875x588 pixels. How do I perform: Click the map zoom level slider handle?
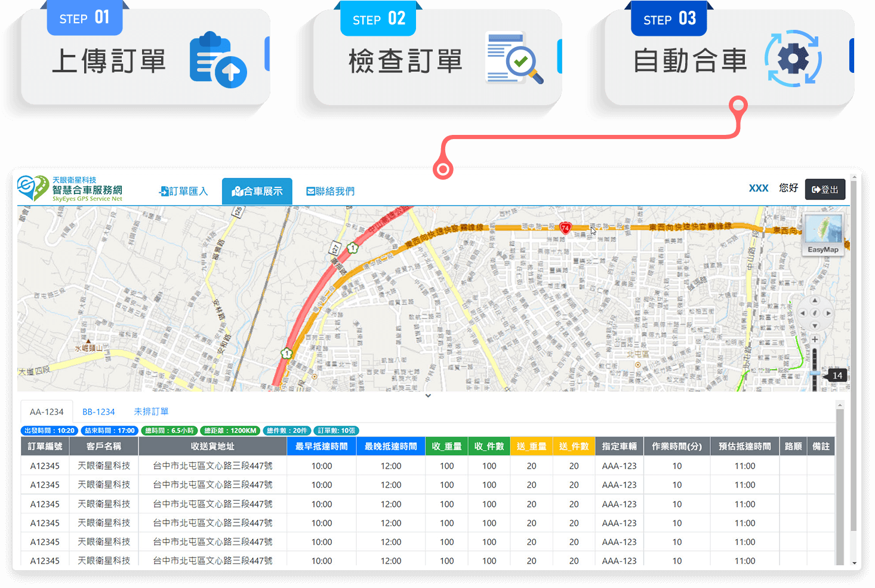point(815,374)
